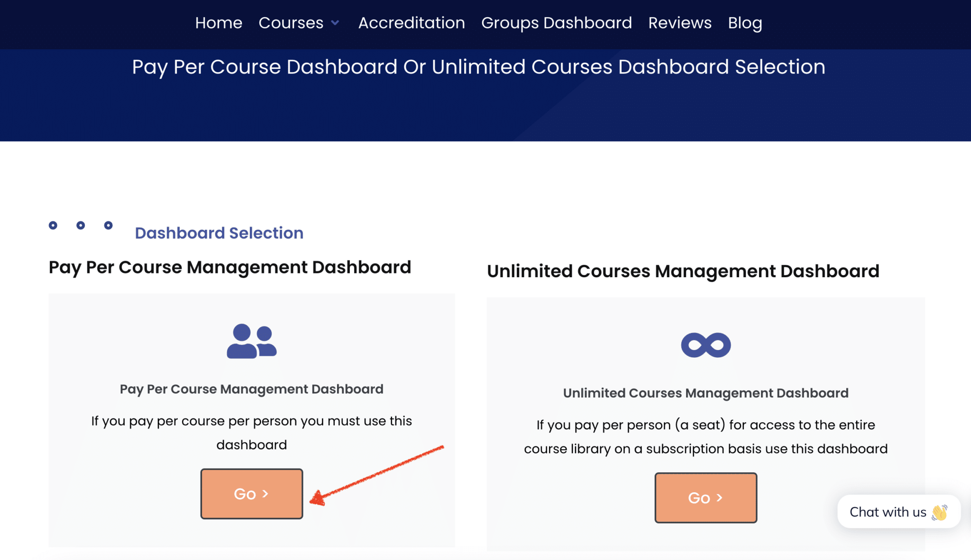Open the Courses submenu via its chevron
971x560 pixels.
point(335,23)
